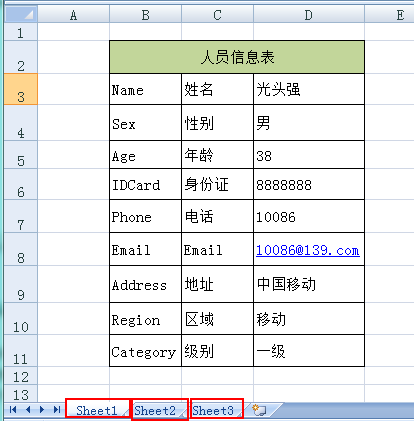Click the IDCard cell
The height and width of the screenshot is (421, 414).
pyautogui.click(x=145, y=184)
